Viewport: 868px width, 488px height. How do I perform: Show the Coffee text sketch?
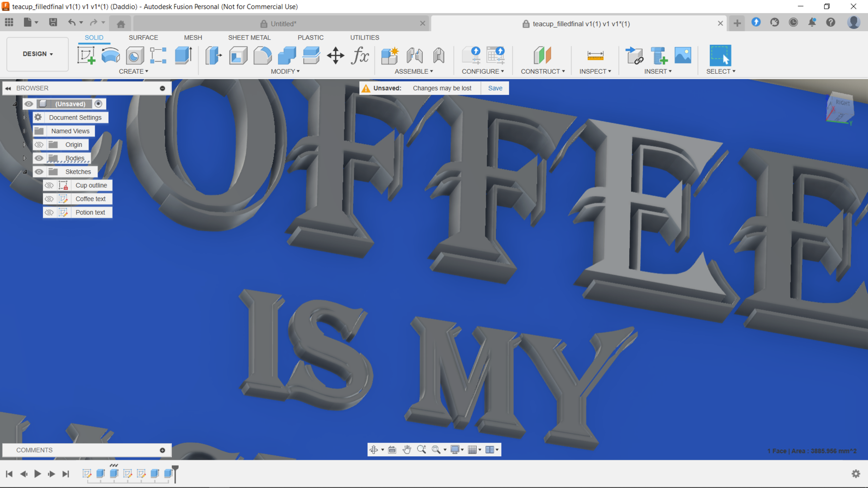[x=49, y=199]
